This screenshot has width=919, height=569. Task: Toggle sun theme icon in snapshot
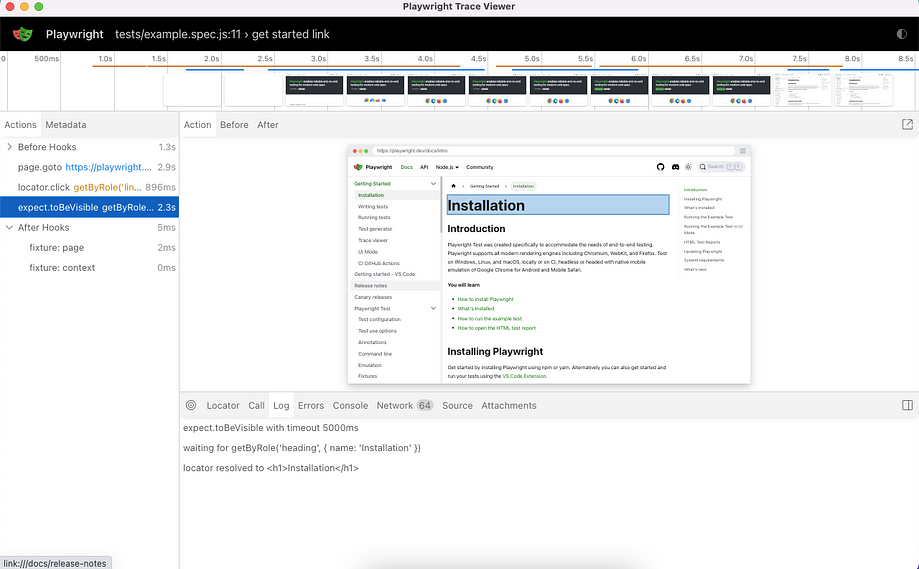click(x=689, y=167)
